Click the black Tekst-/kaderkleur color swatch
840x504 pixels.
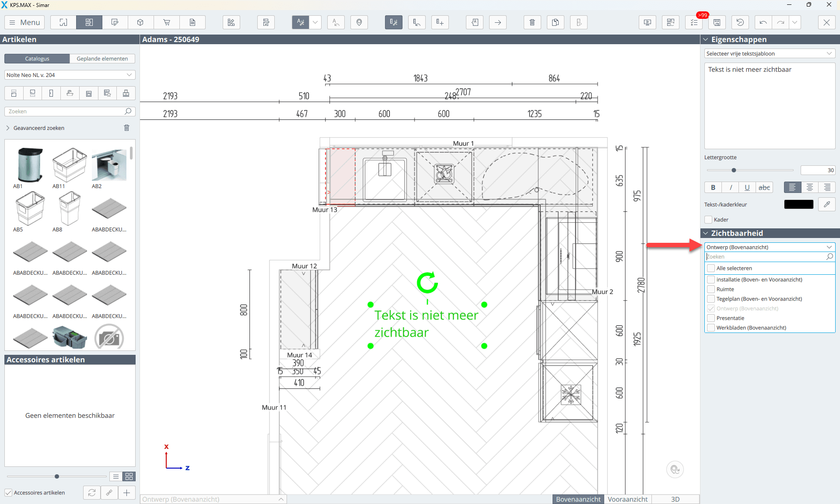click(798, 204)
